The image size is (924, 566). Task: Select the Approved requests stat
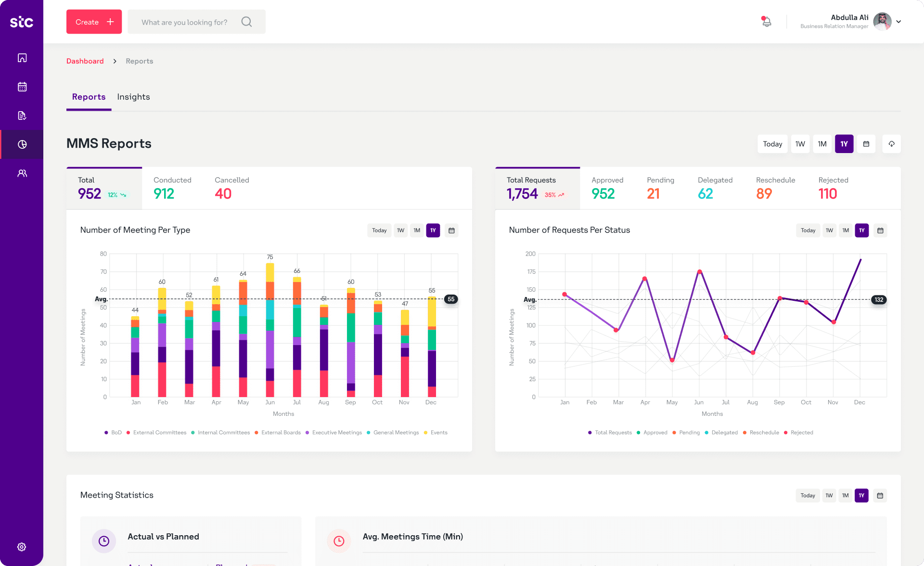click(607, 188)
